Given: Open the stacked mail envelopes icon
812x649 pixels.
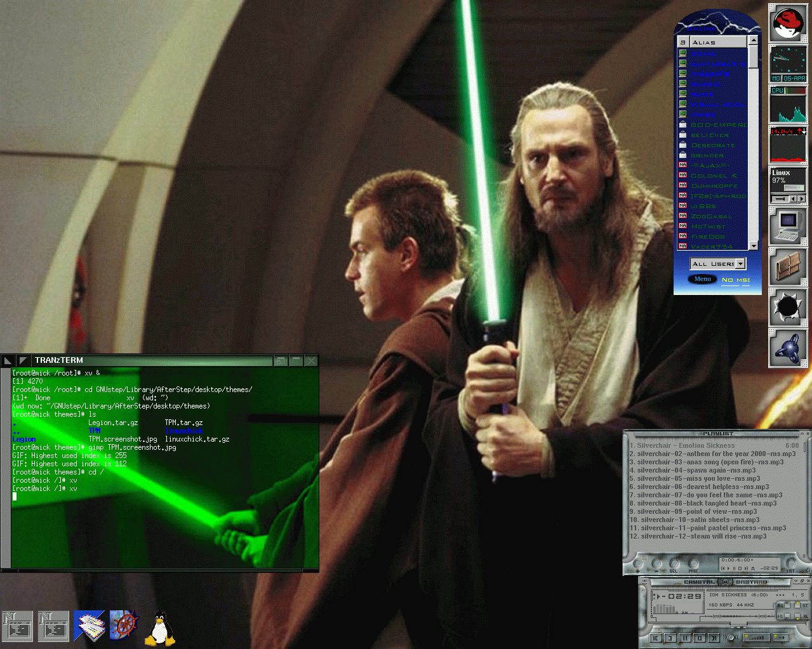Looking at the screenshot, I should 89,627.
